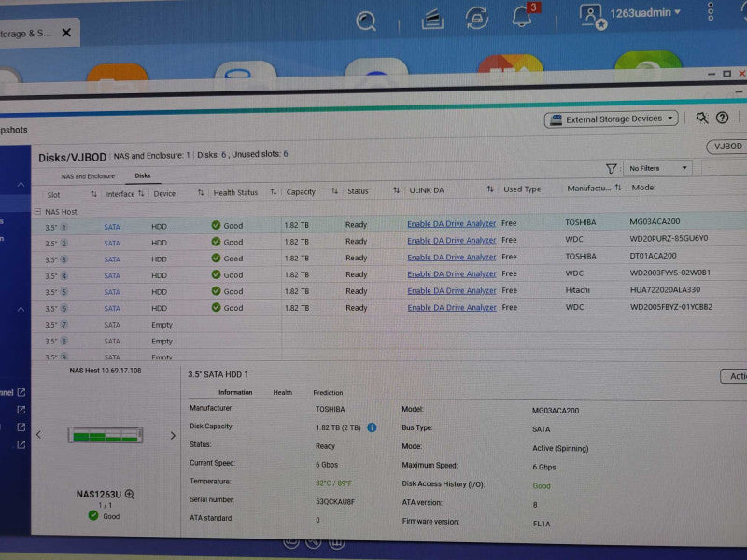The image size is (747, 560).
Task: Open the external devices sync icon
Action: [x=477, y=18]
